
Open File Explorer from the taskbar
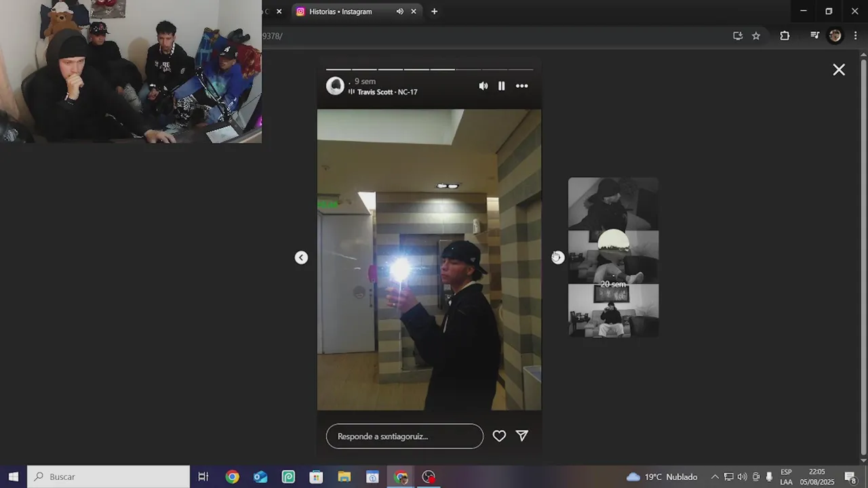344,476
